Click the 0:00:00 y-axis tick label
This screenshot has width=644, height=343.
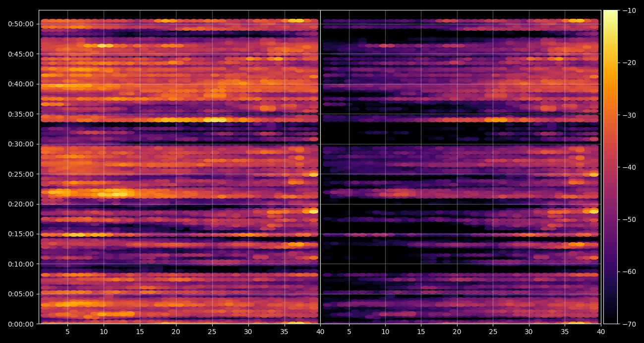20,324
